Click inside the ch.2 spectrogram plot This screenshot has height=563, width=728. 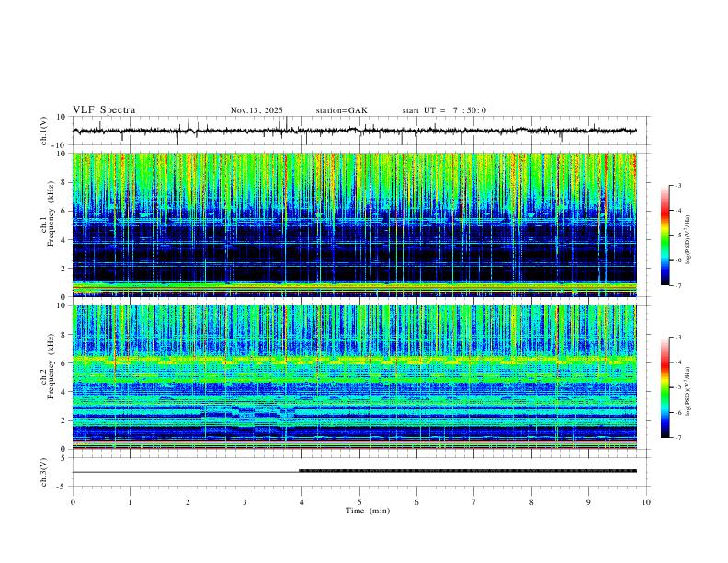tap(355, 377)
